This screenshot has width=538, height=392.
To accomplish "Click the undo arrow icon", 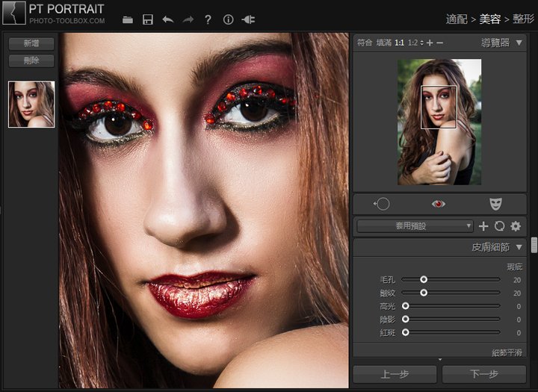I will coord(168,19).
